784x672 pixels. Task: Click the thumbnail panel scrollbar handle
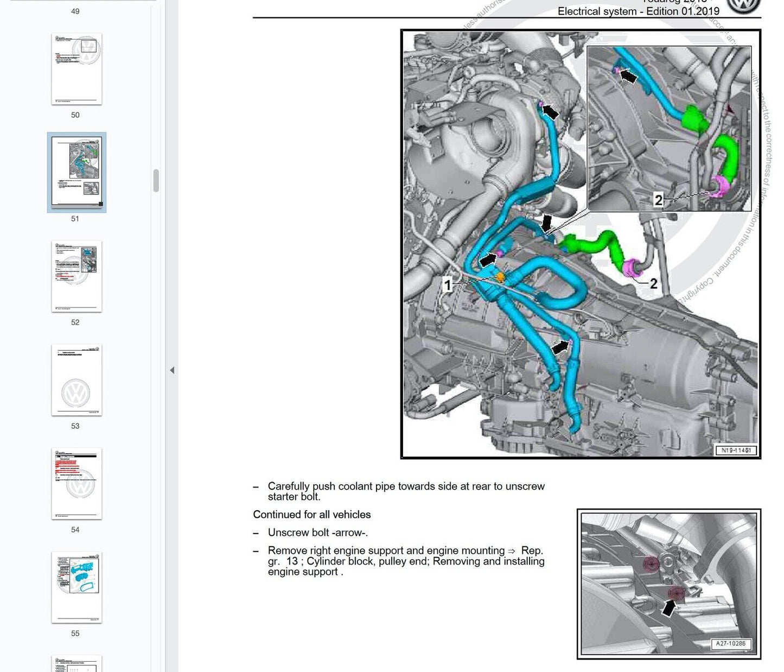156,181
